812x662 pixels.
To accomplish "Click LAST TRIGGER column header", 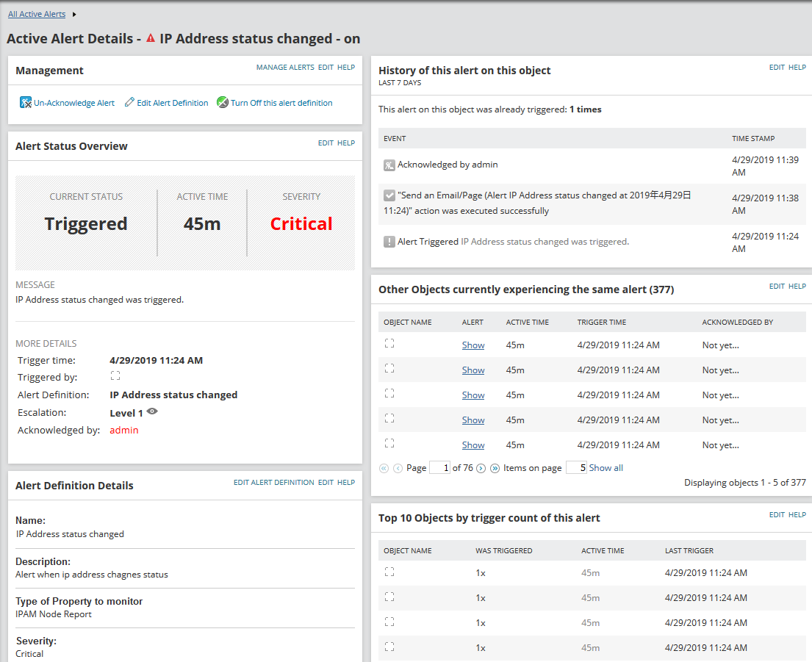I will 689,551.
